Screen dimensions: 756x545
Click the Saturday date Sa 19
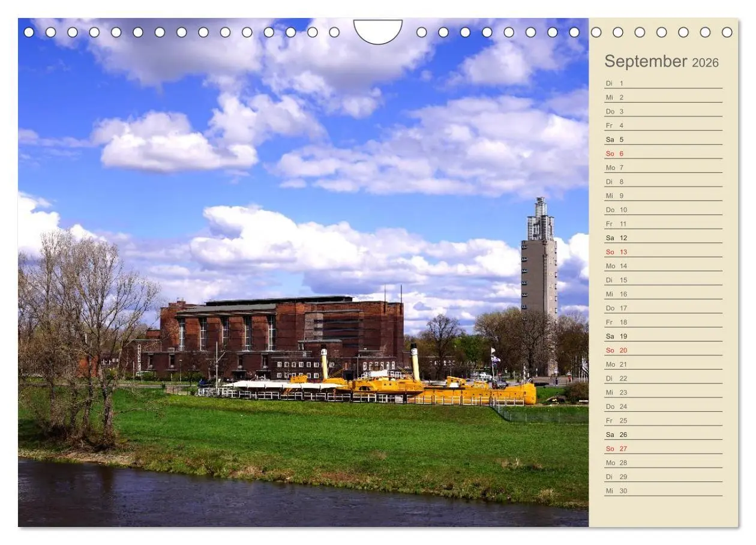(x=615, y=336)
